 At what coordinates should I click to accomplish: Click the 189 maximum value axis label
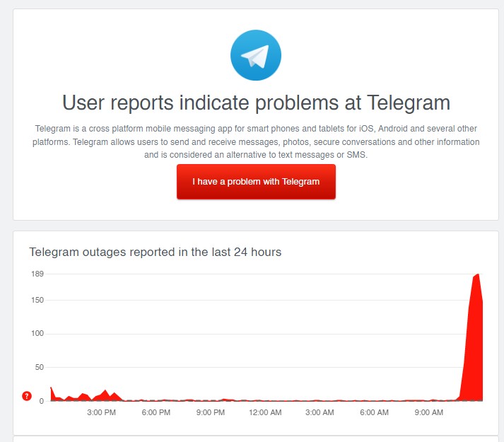37,274
